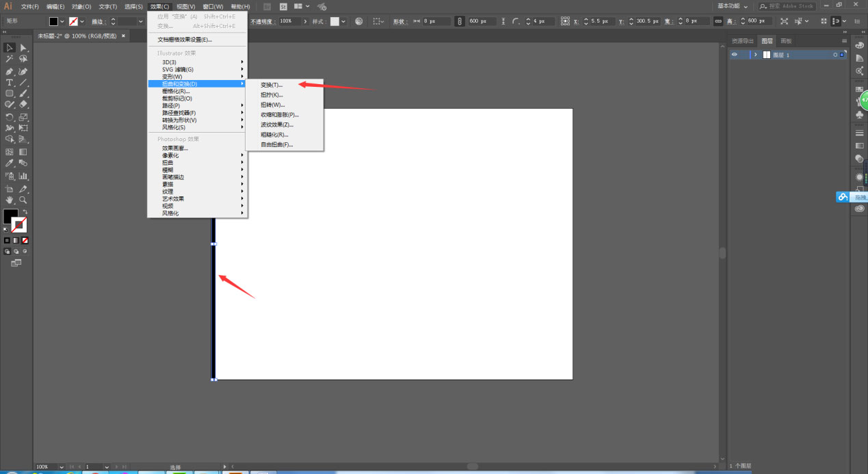This screenshot has height=474, width=868.
Task: Select the Paintbrush tool
Action: [23, 94]
